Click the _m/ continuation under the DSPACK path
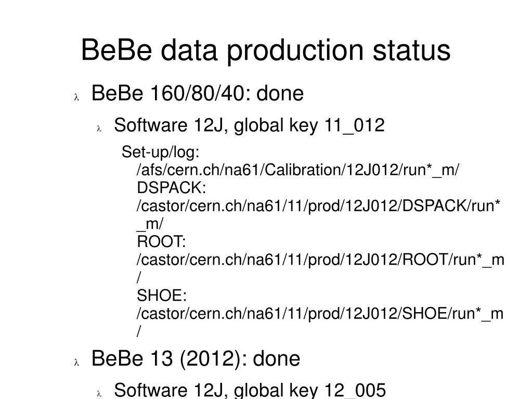This screenshot has height=399, width=532. tap(150, 224)
